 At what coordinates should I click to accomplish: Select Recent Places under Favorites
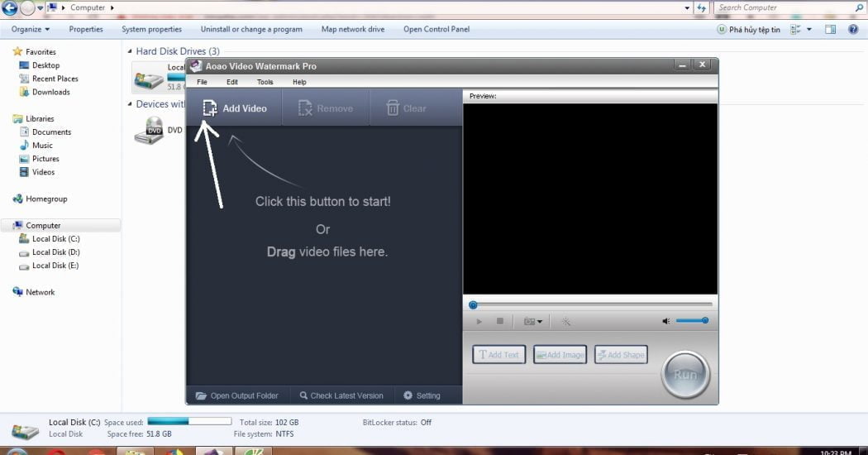pos(55,79)
